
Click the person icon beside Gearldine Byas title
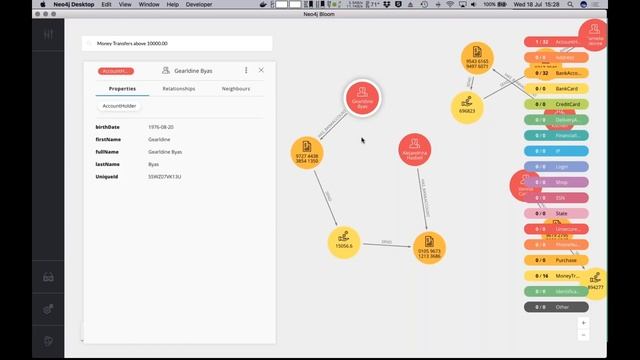point(166,70)
